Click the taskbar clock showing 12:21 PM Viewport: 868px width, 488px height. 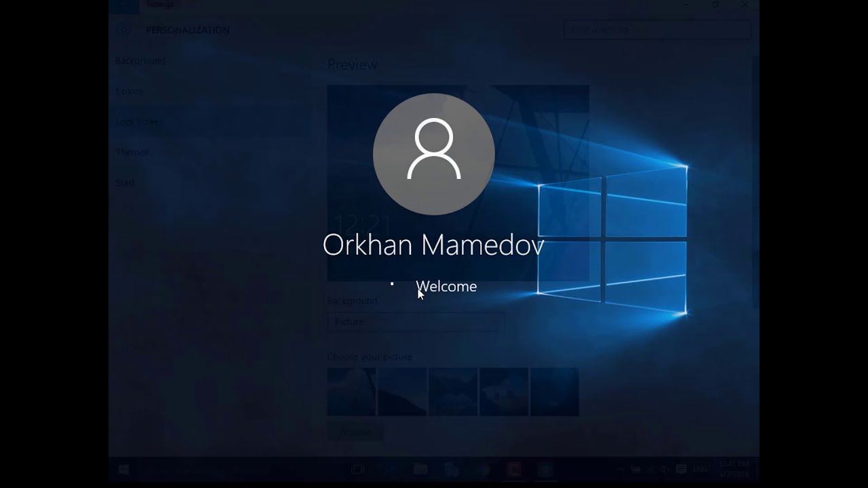[734, 469]
